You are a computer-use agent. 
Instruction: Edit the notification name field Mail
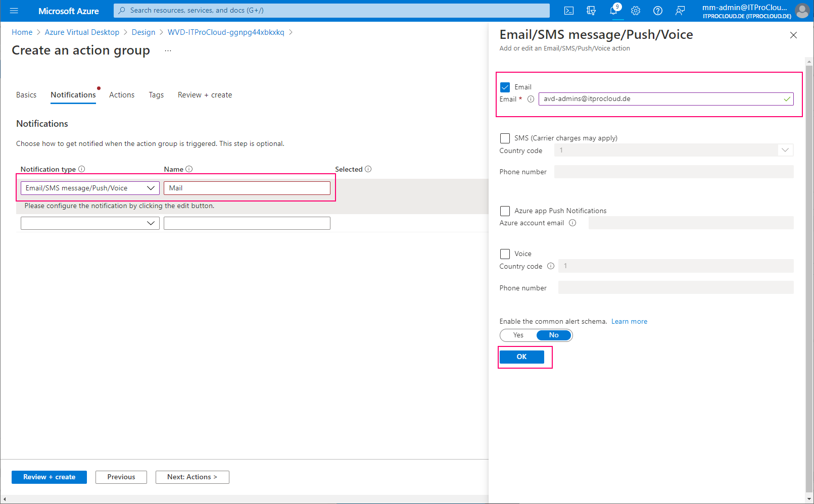247,188
